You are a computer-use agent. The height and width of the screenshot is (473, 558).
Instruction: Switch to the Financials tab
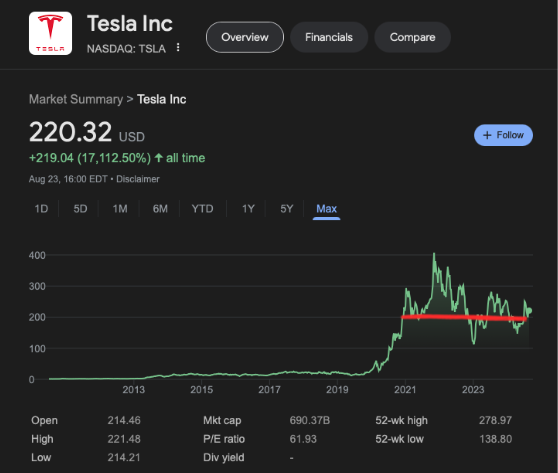[329, 37]
